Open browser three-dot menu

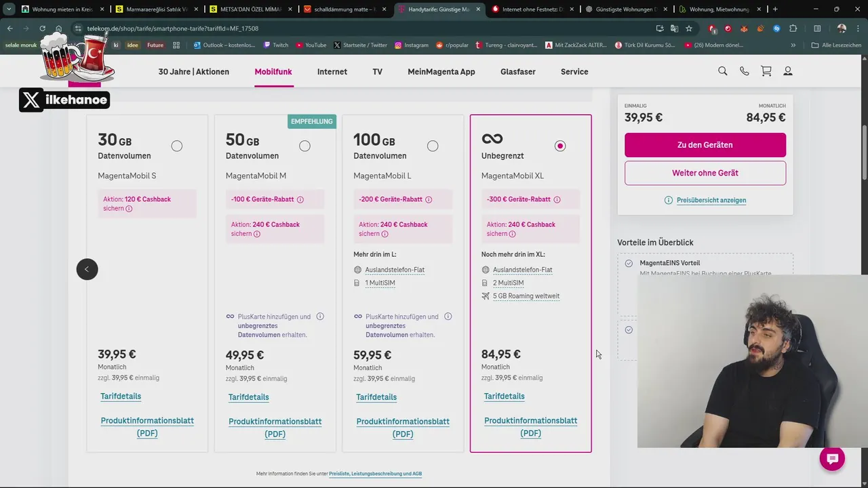click(x=859, y=28)
